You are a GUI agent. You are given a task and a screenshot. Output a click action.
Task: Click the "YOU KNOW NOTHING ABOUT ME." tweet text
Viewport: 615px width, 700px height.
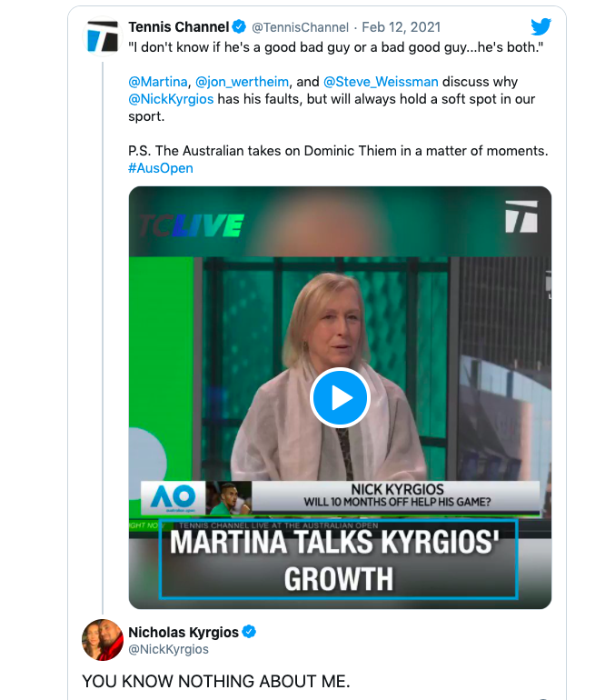coord(215,681)
